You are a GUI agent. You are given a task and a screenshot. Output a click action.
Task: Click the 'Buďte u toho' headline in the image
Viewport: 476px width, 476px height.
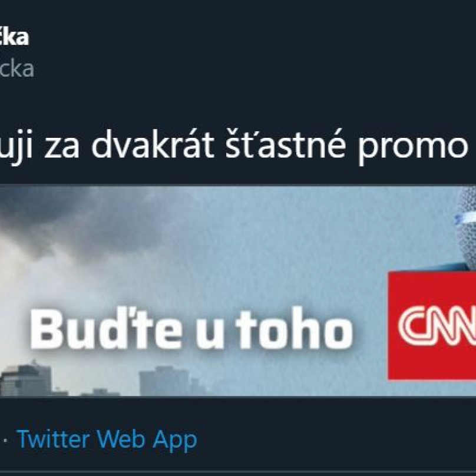tap(191, 329)
